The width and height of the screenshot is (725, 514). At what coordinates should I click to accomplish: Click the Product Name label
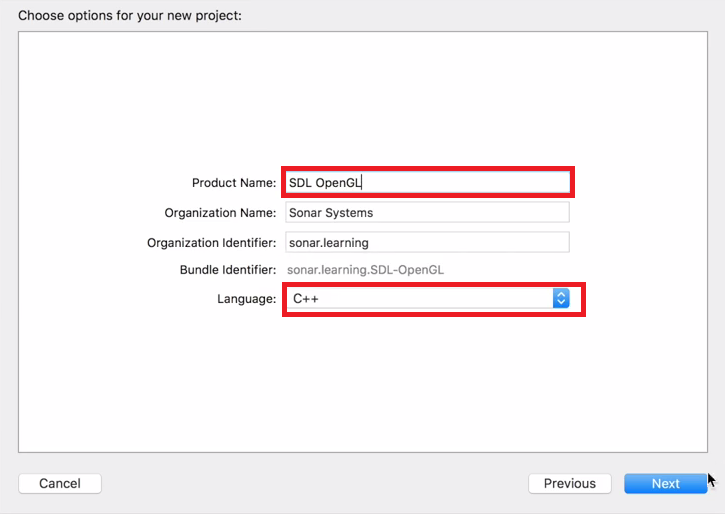(234, 183)
